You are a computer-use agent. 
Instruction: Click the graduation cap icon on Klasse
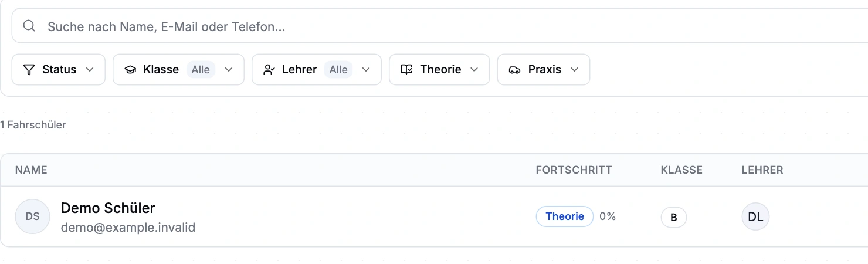[130, 70]
